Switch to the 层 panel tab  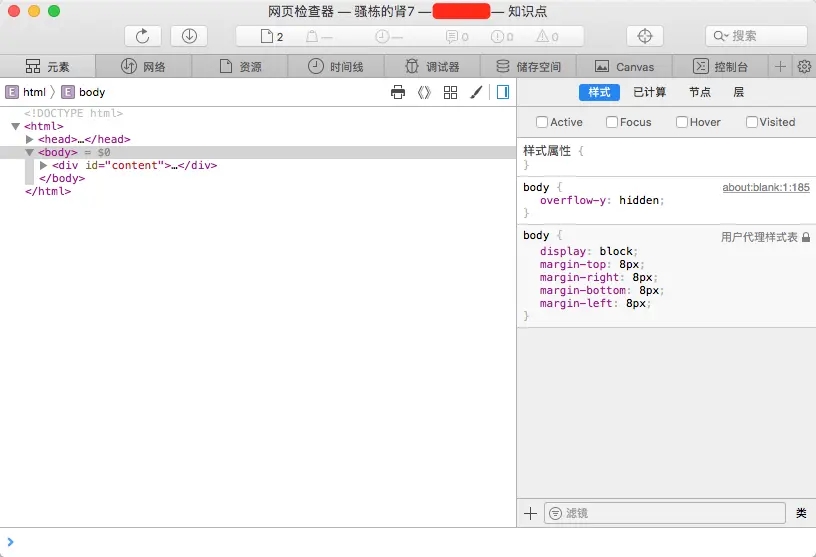[738, 92]
